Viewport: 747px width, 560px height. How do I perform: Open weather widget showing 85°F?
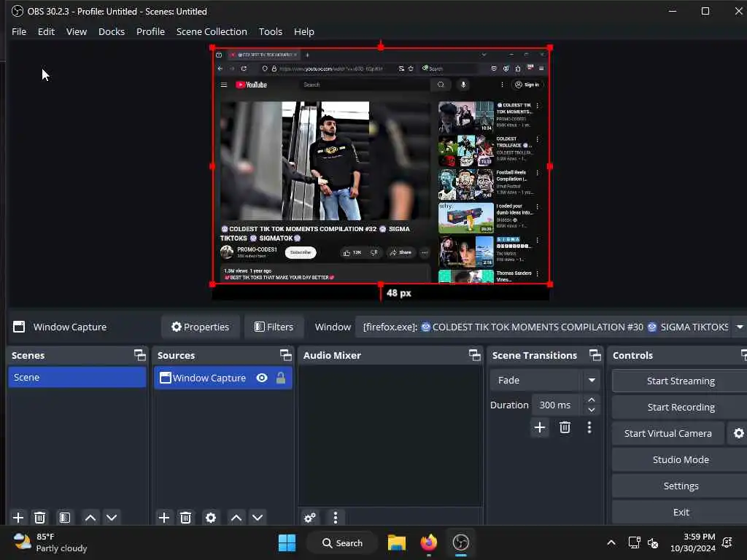tap(50, 542)
